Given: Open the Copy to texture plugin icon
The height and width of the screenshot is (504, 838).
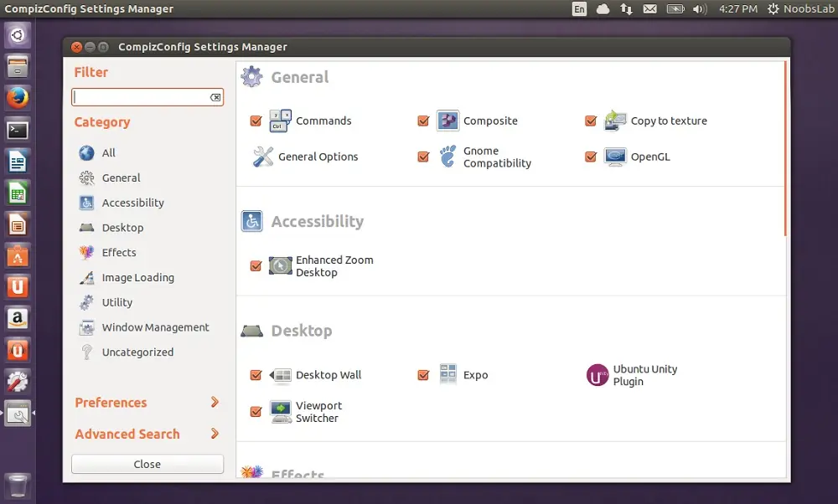Looking at the screenshot, I should click(x=615, y=121).
